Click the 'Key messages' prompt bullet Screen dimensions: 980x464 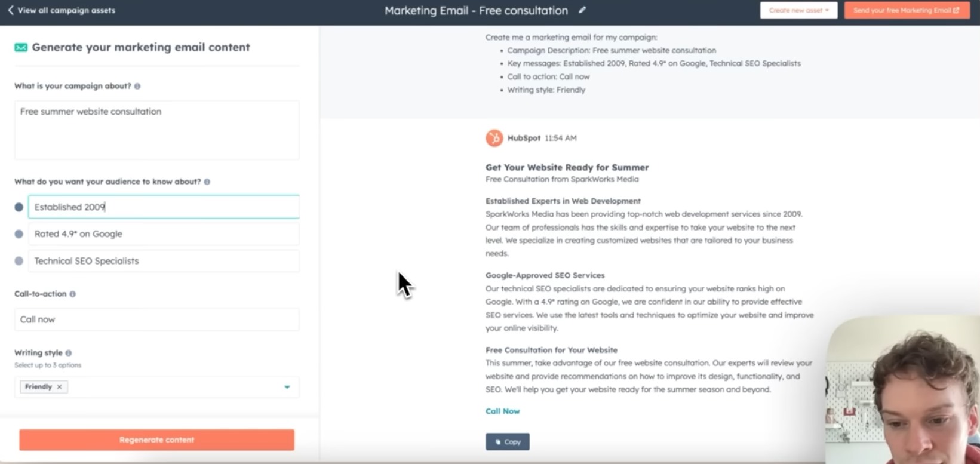tap(654, 63)
